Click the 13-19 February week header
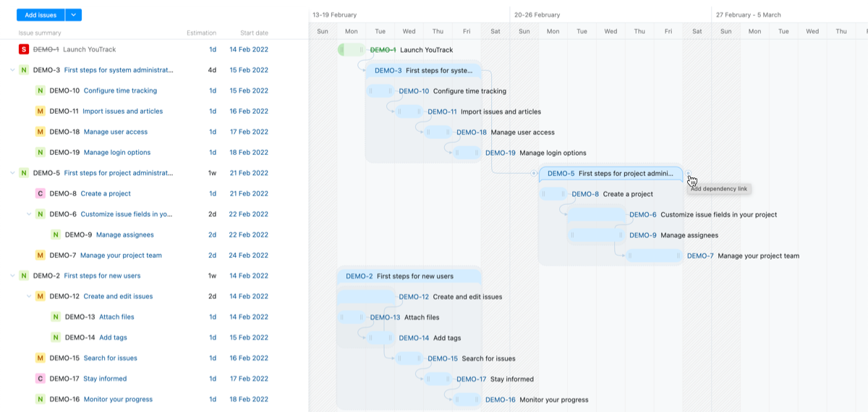 (334, 14)
